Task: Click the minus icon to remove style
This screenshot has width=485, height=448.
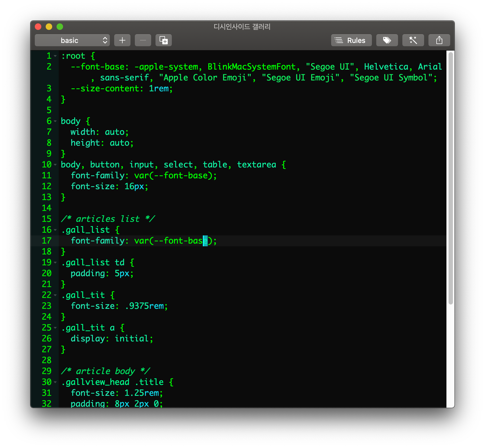Action: [143, 40]
